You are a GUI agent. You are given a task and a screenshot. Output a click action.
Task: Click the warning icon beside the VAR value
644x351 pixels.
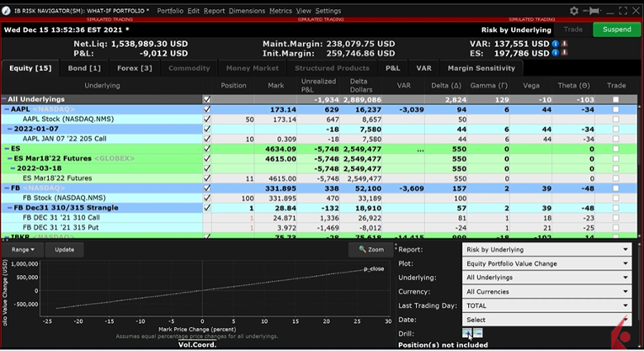click(566, 43)
